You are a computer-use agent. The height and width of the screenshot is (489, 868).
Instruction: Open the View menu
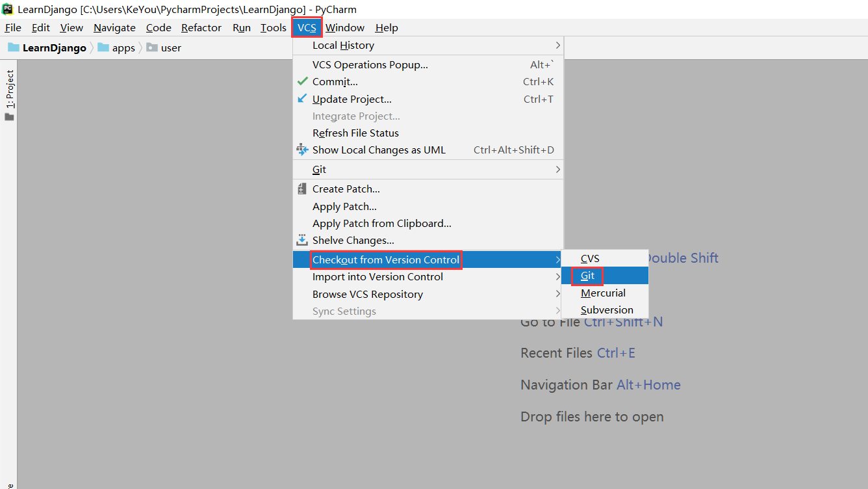click(71, 27)
